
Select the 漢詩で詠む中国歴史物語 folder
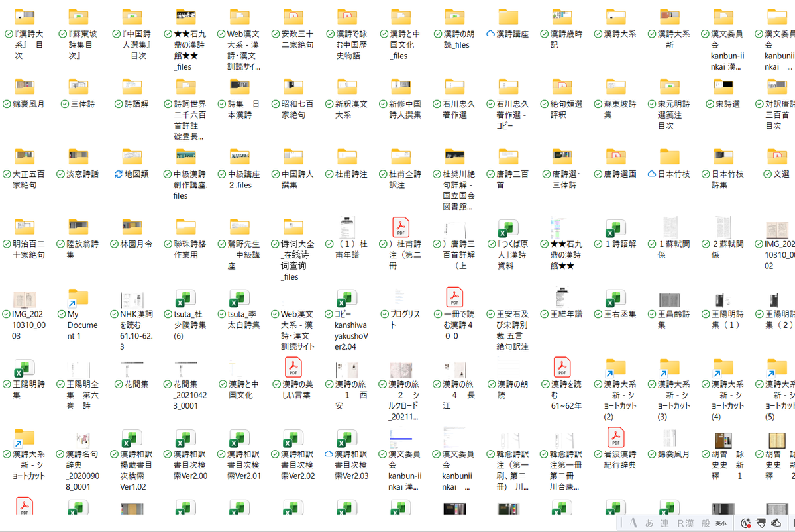click(348, 16)
